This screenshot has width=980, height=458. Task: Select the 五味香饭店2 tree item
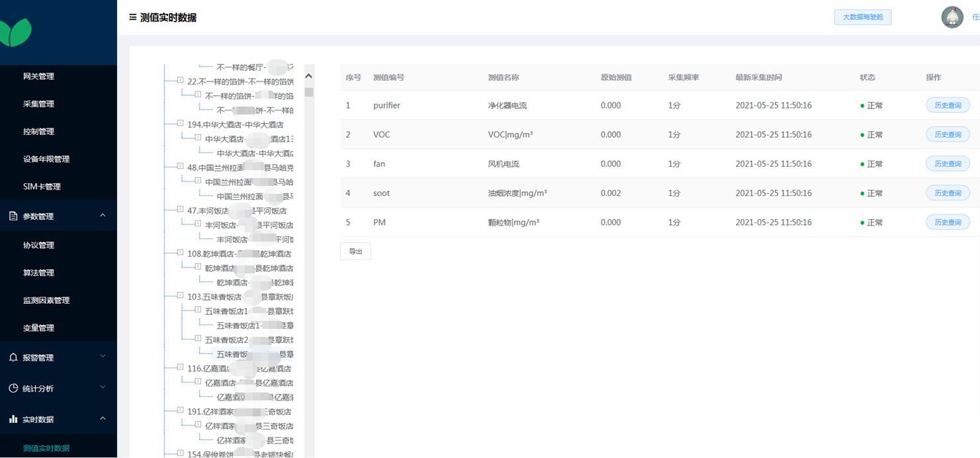227,340
